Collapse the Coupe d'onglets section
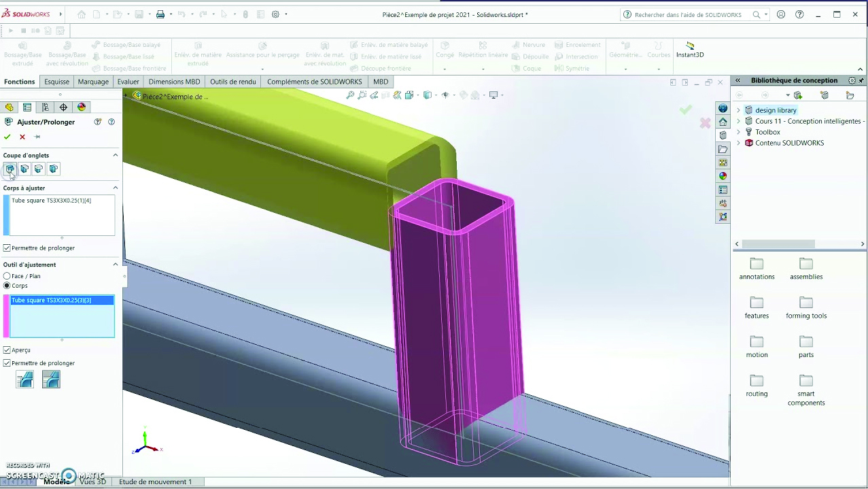Viewport: 868px width, 489px height. tap(115, 155)
